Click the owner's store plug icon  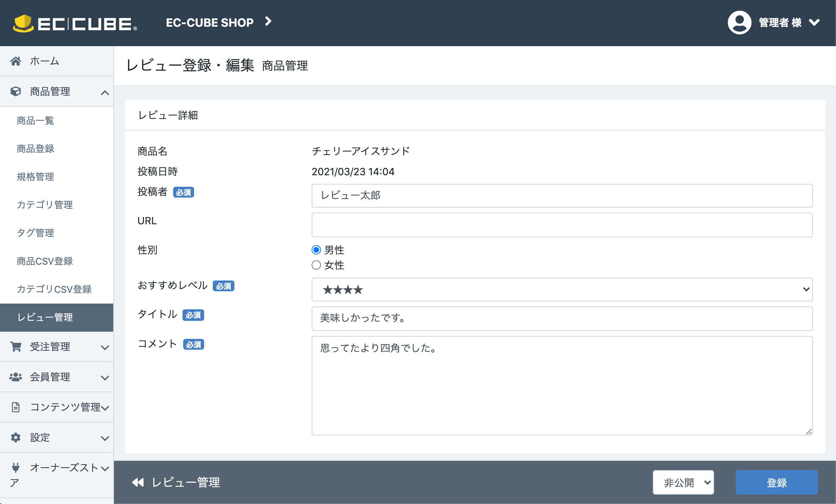pos(16,468)
